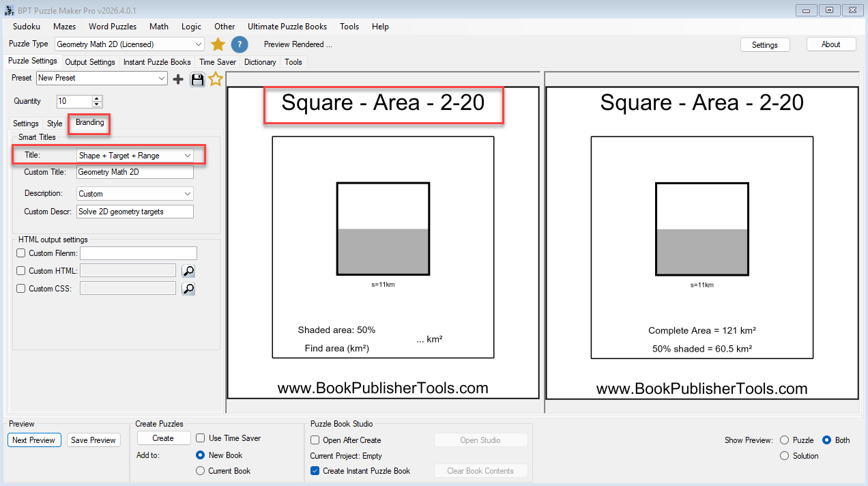
Task: Open the Tools menu in menu bar
Action: point(349,27)
